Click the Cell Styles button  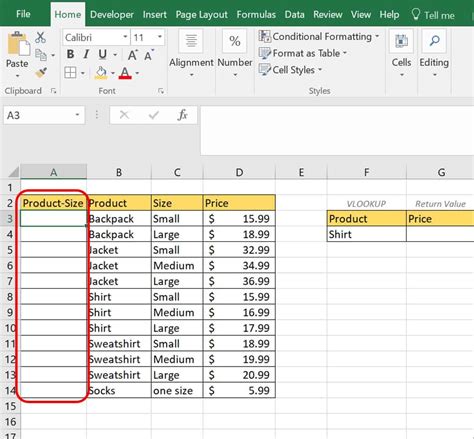[290, 70]
